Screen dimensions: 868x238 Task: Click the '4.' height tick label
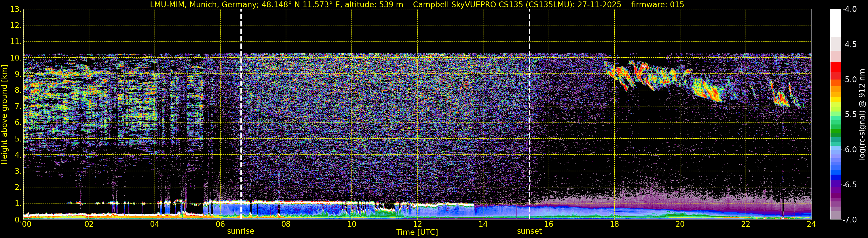pos(18,155)
